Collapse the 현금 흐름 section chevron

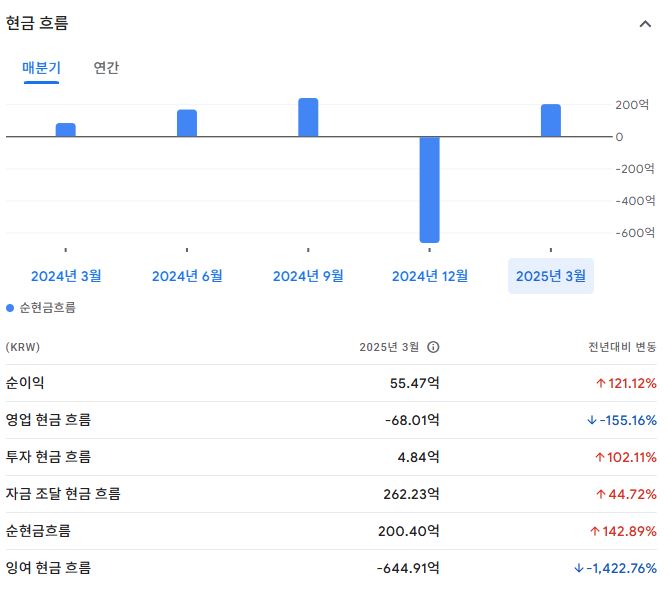[x=645, y=24]
